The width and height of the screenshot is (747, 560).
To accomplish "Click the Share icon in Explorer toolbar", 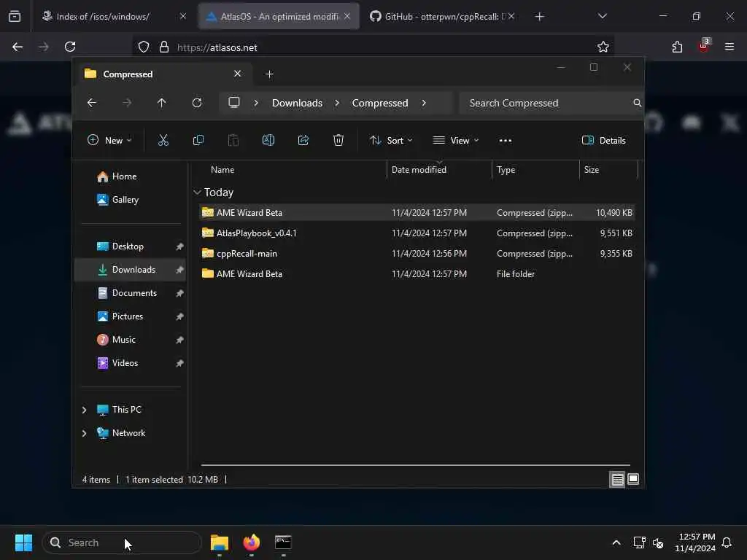I will pyautogui.click(x=303, y=140).
